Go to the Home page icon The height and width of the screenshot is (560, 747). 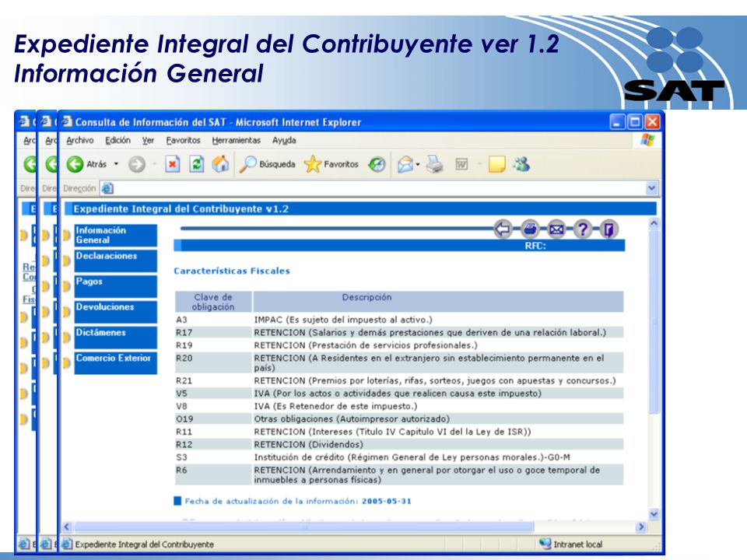pyautogui.click(x=220, y=164)
